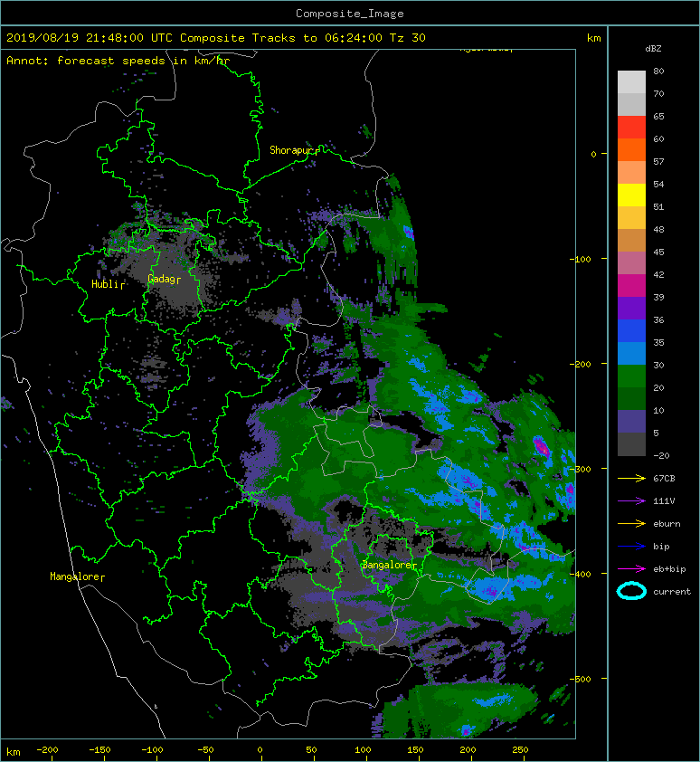This screenshot has width=700, height=762.
Task: Click the -100 tick on vertical axis
Action: [x=580, y=259]
